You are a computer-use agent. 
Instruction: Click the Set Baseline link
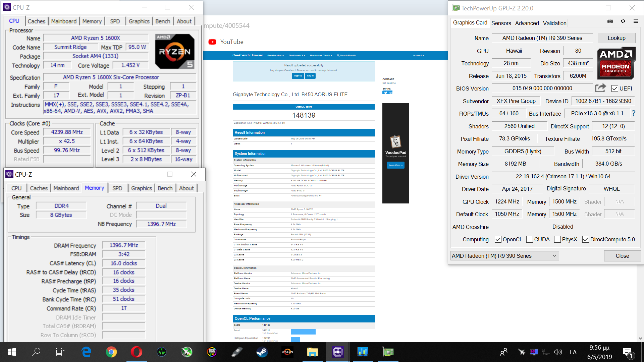coord(389,83)
